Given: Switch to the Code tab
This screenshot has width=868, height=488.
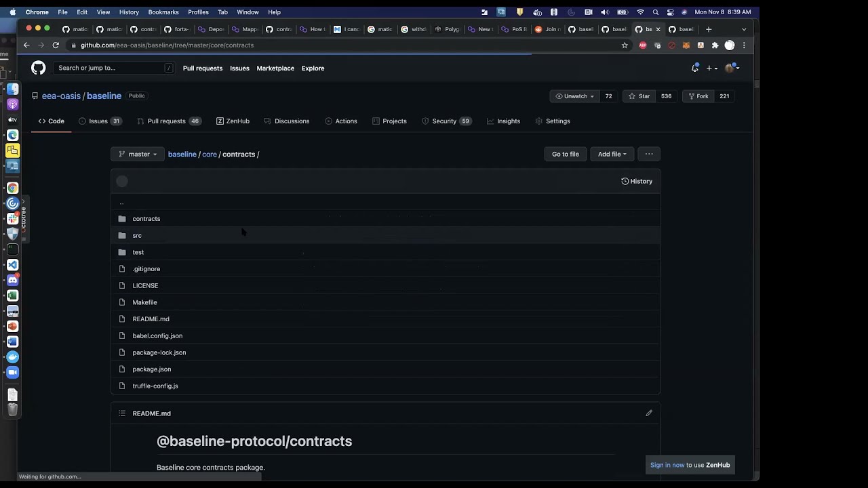Looking at the screenshot, I should pos(51,121).
